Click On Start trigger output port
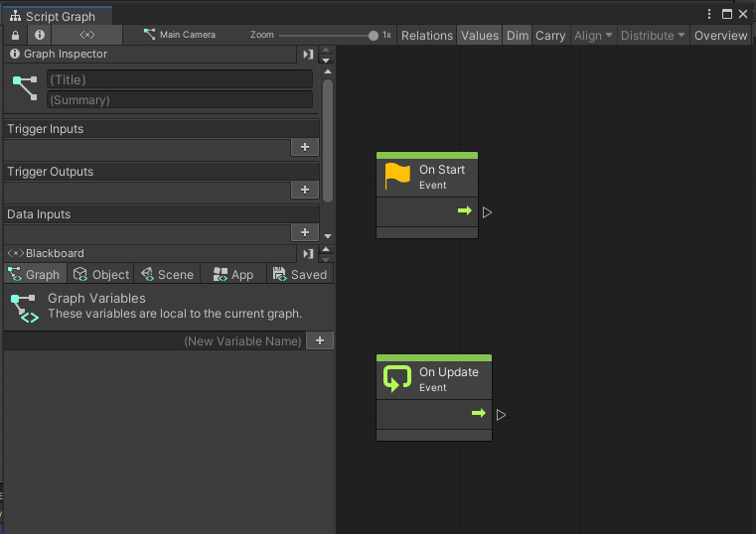The image size is (756, 534). coord(487,212)
